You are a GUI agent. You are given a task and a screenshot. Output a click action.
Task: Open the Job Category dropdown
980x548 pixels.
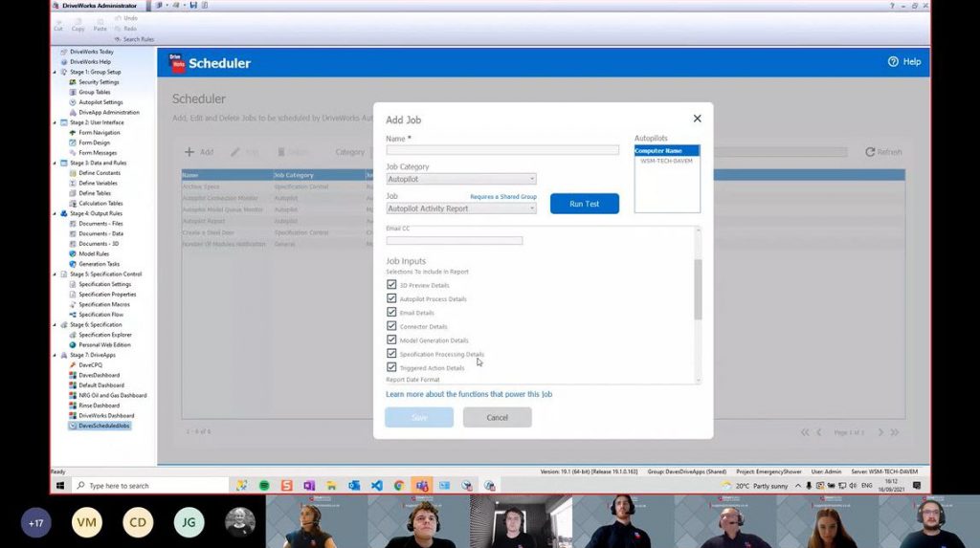[460, 179]
